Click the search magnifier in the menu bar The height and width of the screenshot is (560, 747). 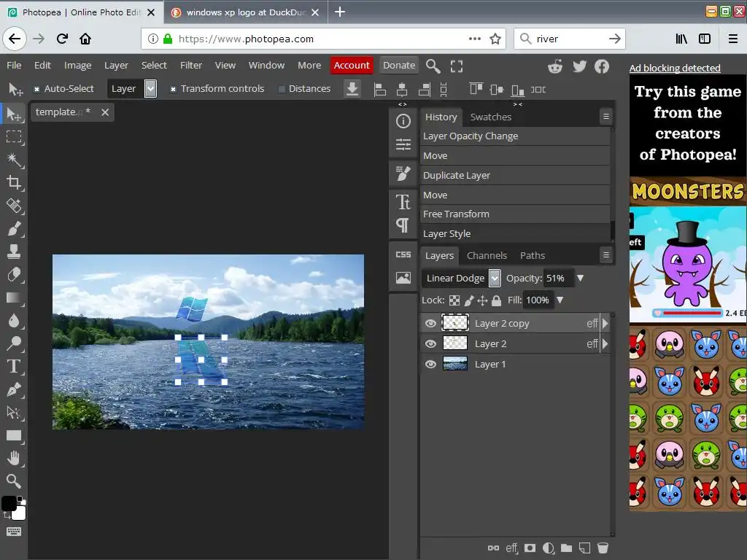[433, 66]
